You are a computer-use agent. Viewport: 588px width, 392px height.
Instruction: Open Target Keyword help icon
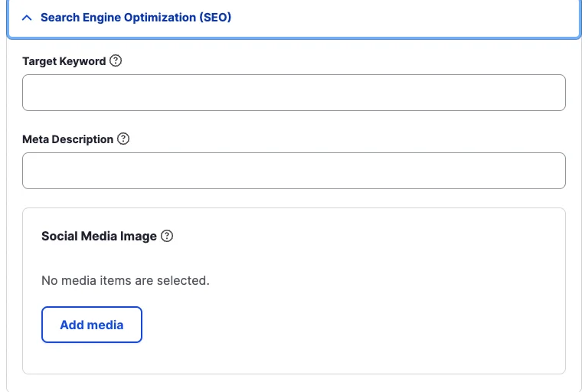[116, 60]
